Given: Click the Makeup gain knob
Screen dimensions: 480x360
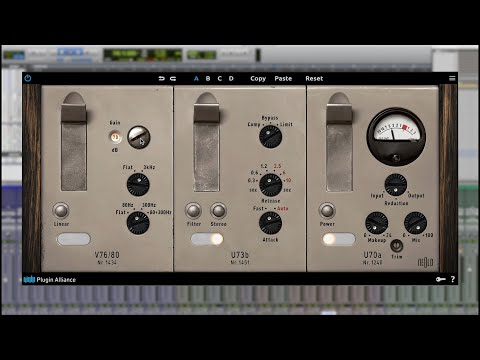Looking at the screenshot, I should pos(377,223).
